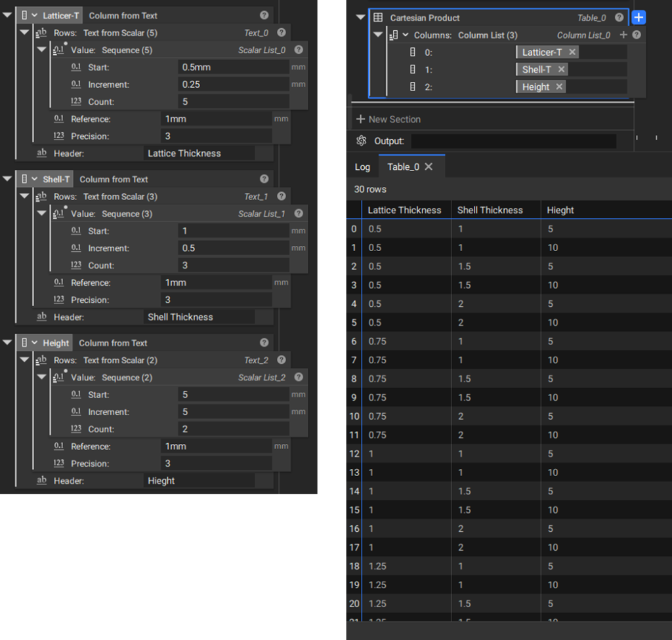Viewport: 672px width, 640px height.
Task: Click the column icon for index 2
Action: coord(412,87)
